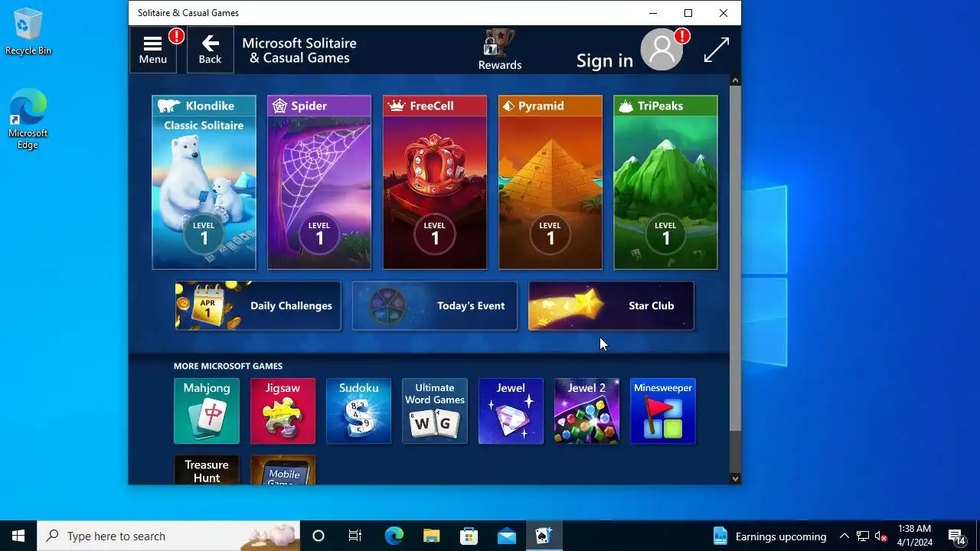This screenshot has width=980, height=551.
Task: Launch the TriPeaks solitaire game
Action: [665, 182]
